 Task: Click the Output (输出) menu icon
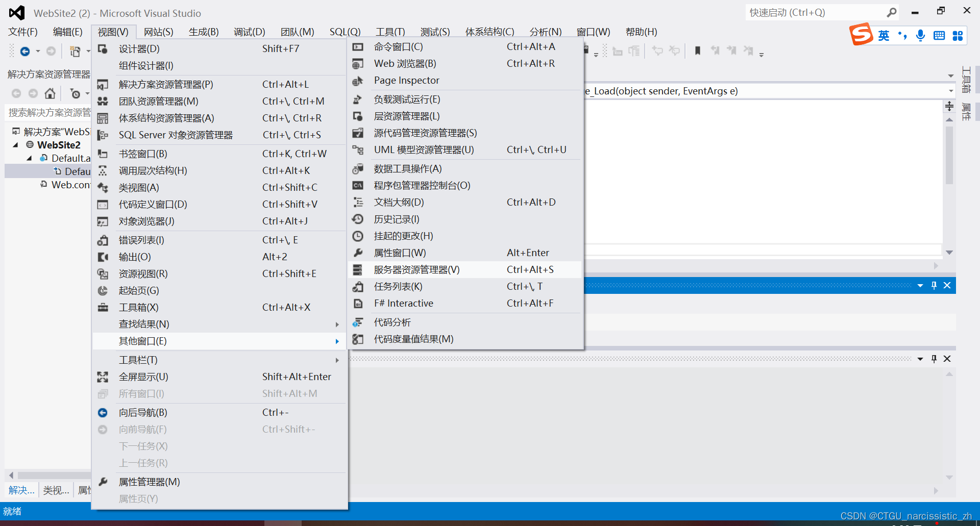point(103,257)
